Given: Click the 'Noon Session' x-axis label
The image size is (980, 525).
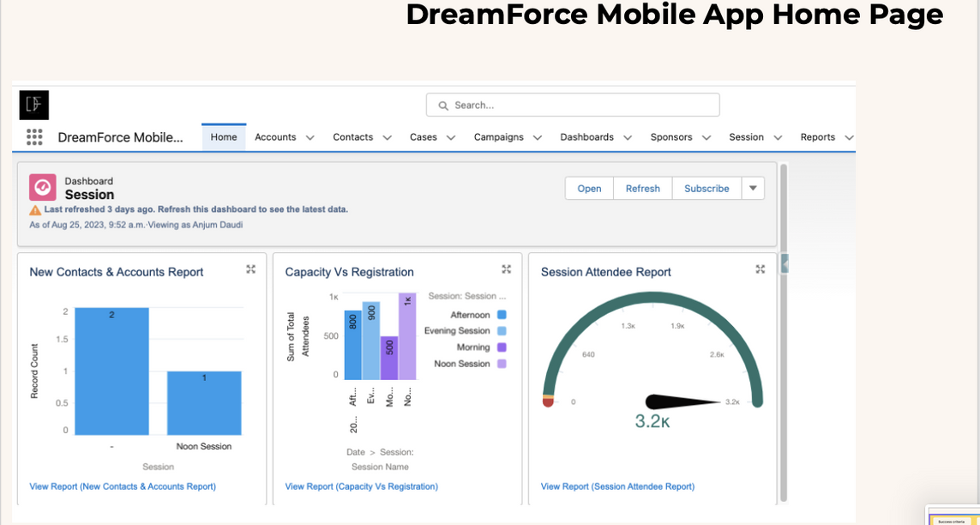Looking at the screenshot, I should (x=204, y=446).
